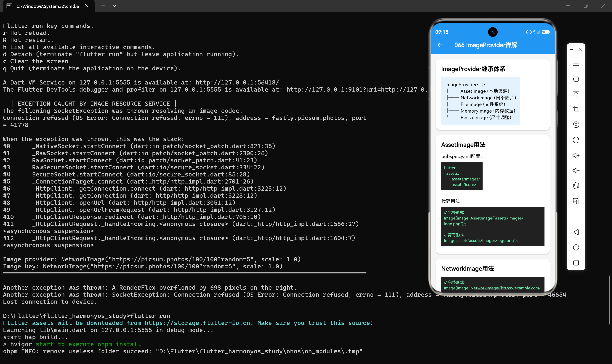Image resolution: width=612 pixels, height=364 pixels.
Task: Tap the emulator Back triangle button
Action: [576, 232]
